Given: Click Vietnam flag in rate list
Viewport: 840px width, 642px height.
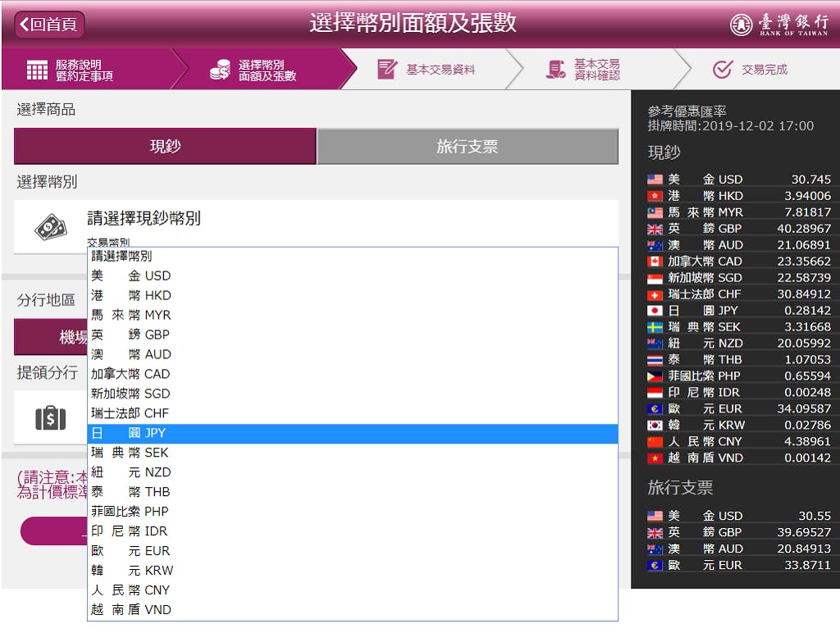Looking at the screenshot, I should click(655, 458).
